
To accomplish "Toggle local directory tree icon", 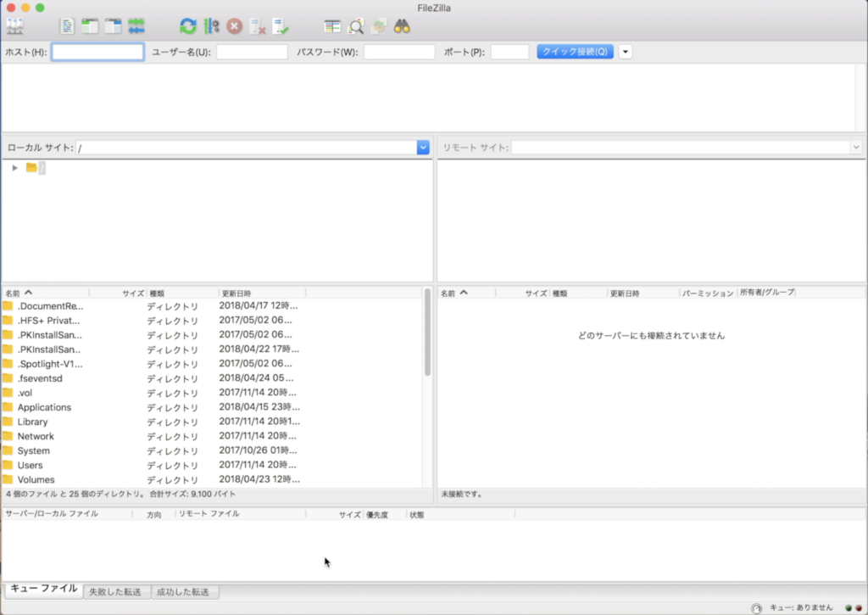I will [x=90, y=26].
